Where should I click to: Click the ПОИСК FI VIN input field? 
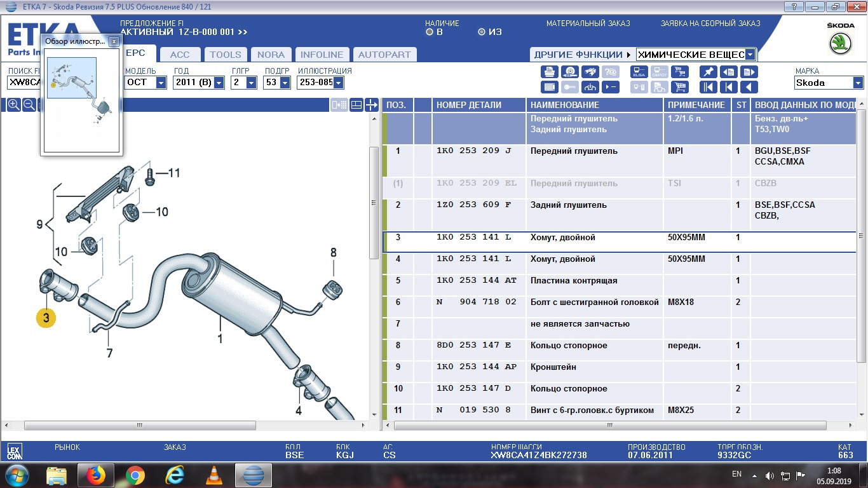coord(24,83)
